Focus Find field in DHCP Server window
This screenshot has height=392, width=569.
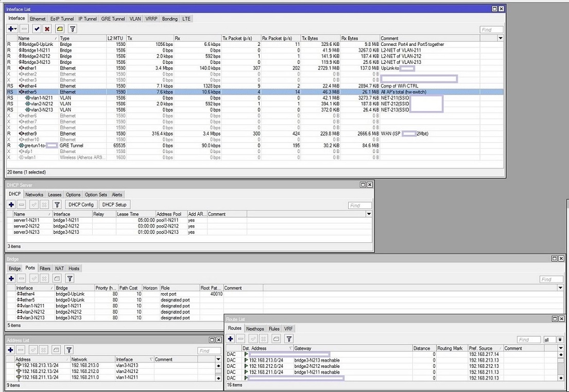pos(359,206)
